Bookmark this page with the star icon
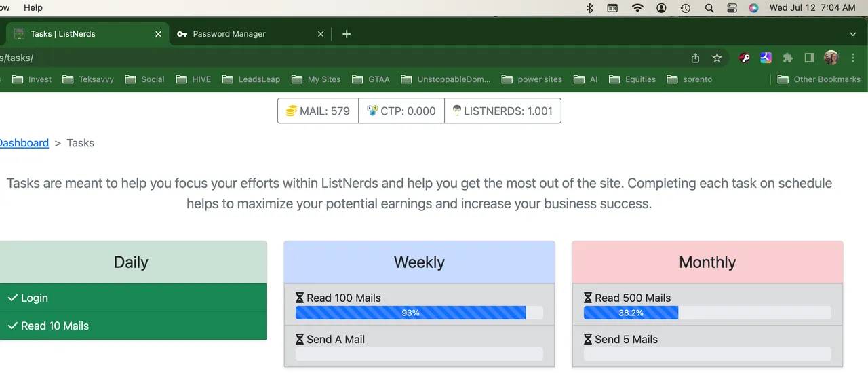Viewport: 868px width, 373px height. (x=717, y=58)
